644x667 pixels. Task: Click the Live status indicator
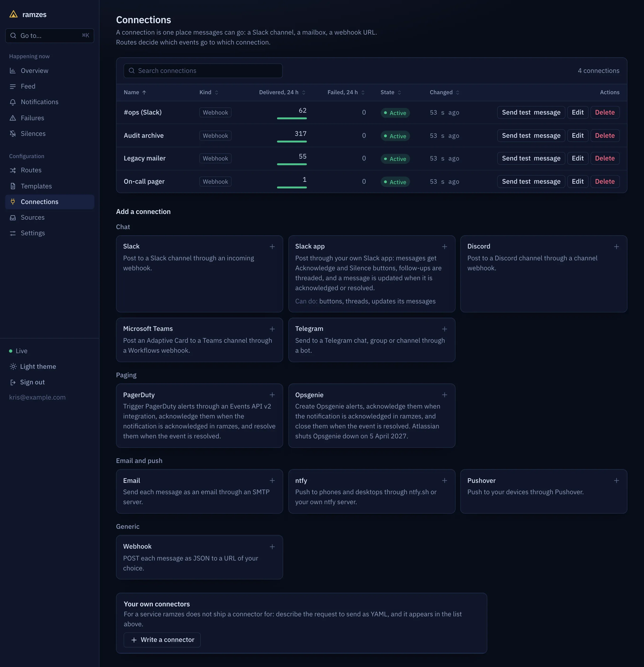18,351
